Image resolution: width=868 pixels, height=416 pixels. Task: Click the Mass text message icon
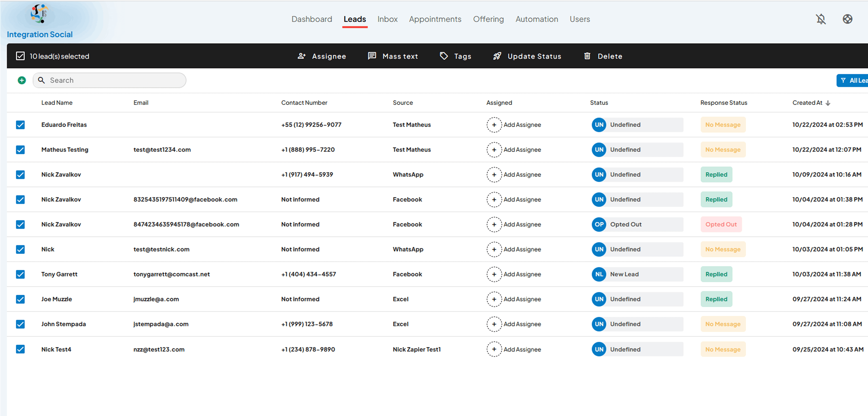(372, 56)
